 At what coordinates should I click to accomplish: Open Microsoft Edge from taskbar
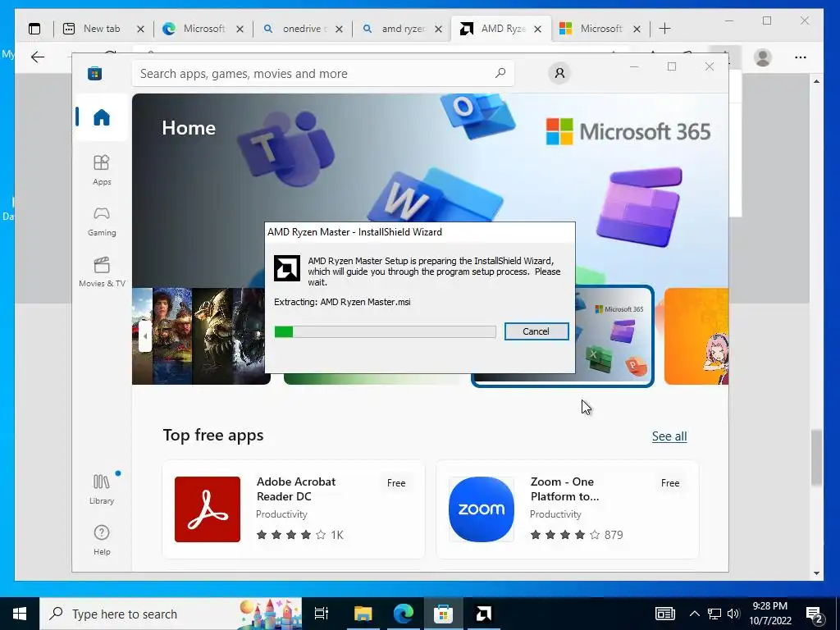[404, 614]
